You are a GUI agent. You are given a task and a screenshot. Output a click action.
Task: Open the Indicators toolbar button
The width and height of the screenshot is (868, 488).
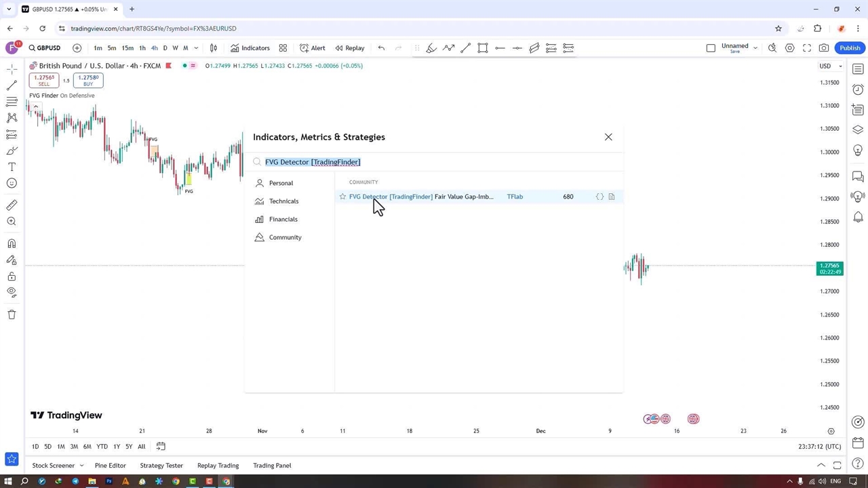click(250, 48)
